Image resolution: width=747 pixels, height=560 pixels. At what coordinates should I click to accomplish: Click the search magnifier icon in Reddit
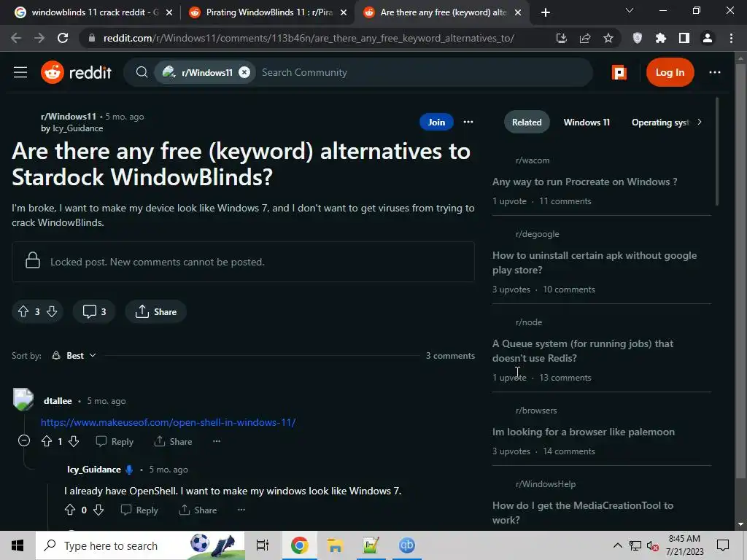pyautogui.click(x=142, y=72)
